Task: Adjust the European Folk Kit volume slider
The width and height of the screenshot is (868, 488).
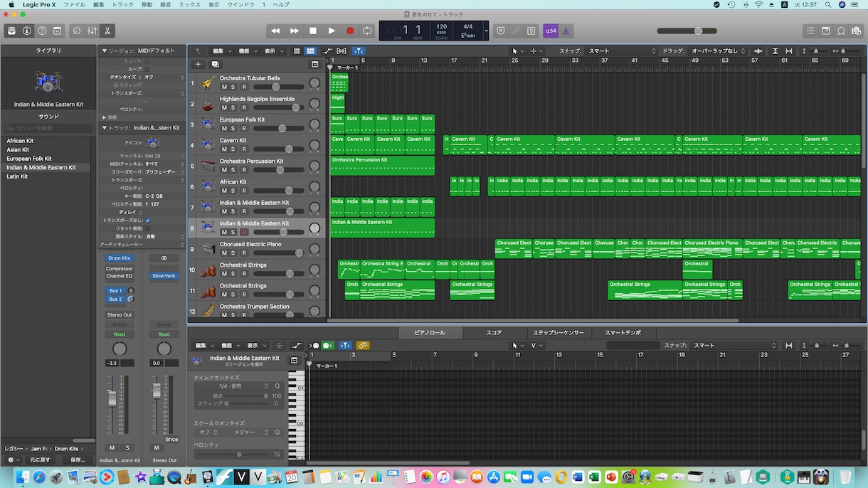Action: [x=277, y=129]
